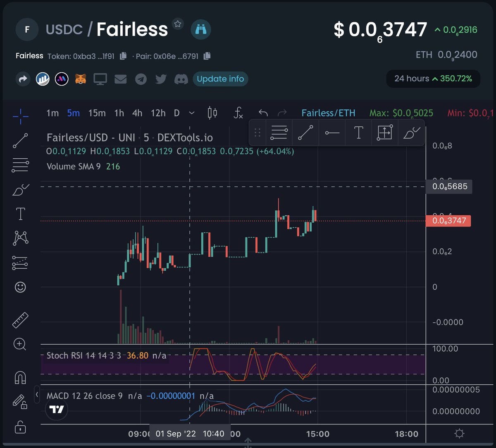
Task: Open the Telegram link icon
Action: pos(141,79)
